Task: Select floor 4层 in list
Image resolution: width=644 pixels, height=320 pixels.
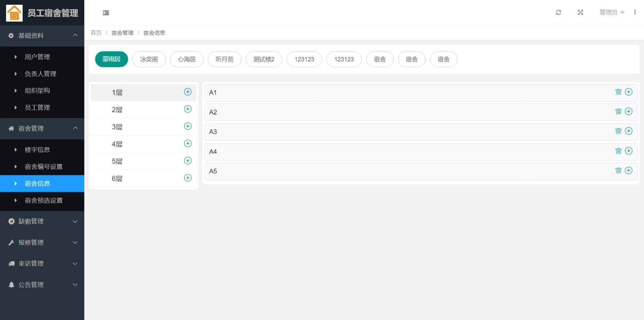Action: click(x=144, y=144)
